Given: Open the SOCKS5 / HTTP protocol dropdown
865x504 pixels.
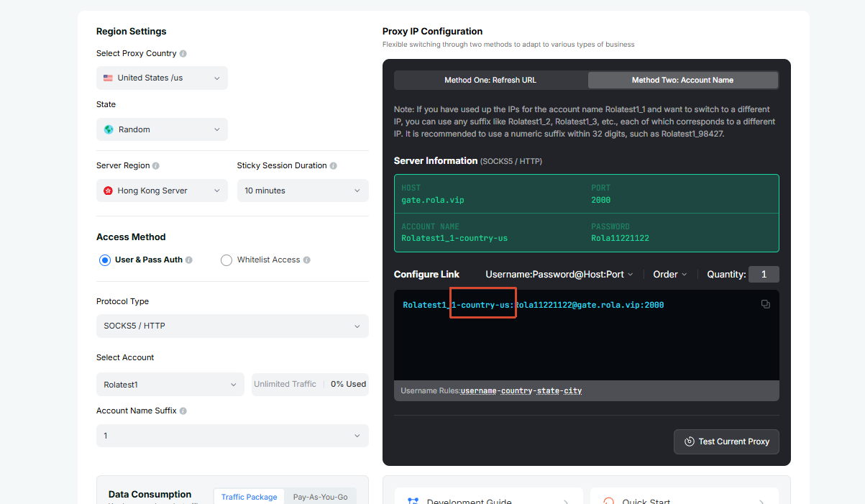Looking at the screenshot, I should pos(232,326).
